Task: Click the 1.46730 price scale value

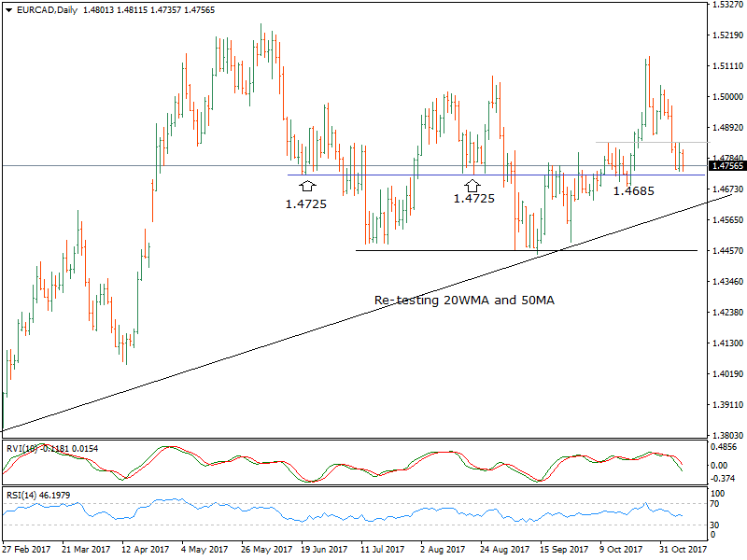Action: (727, 189)
